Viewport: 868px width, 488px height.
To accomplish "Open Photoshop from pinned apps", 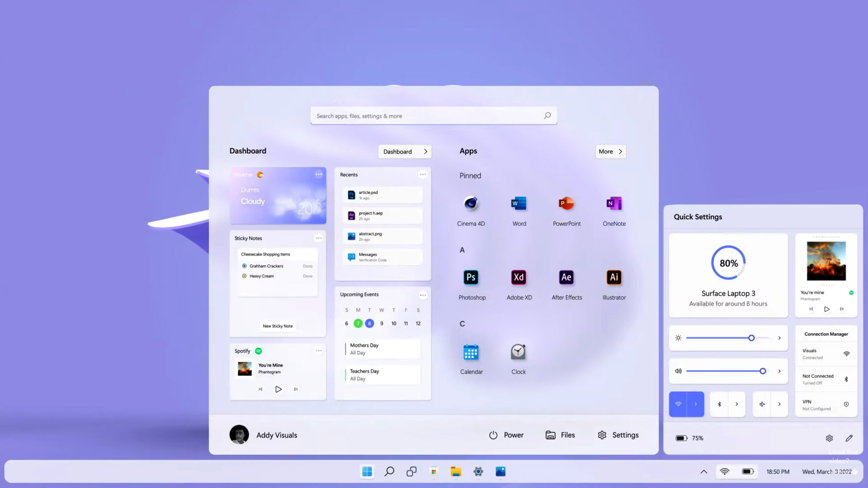I will tap(471, 277).
